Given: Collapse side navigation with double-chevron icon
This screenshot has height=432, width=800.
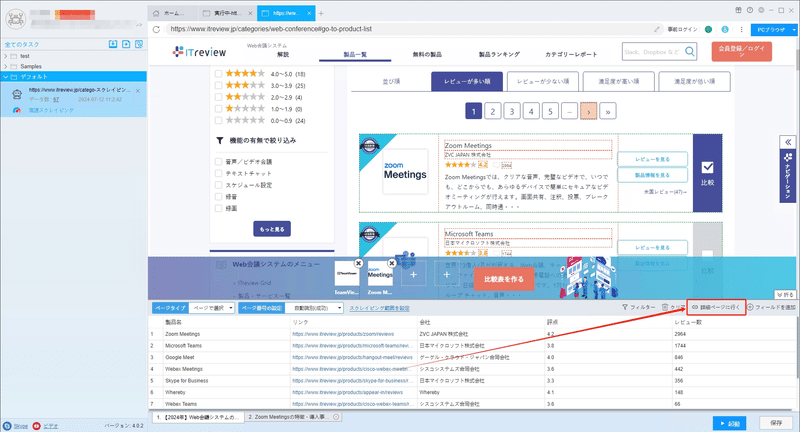Looking at the screenshot, I should tap(788, 142).
